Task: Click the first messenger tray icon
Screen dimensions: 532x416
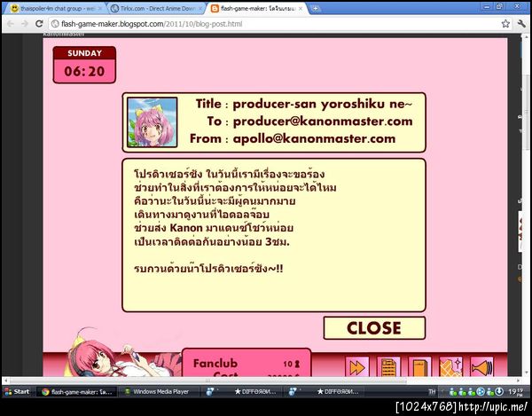Action: pos(453,392)
